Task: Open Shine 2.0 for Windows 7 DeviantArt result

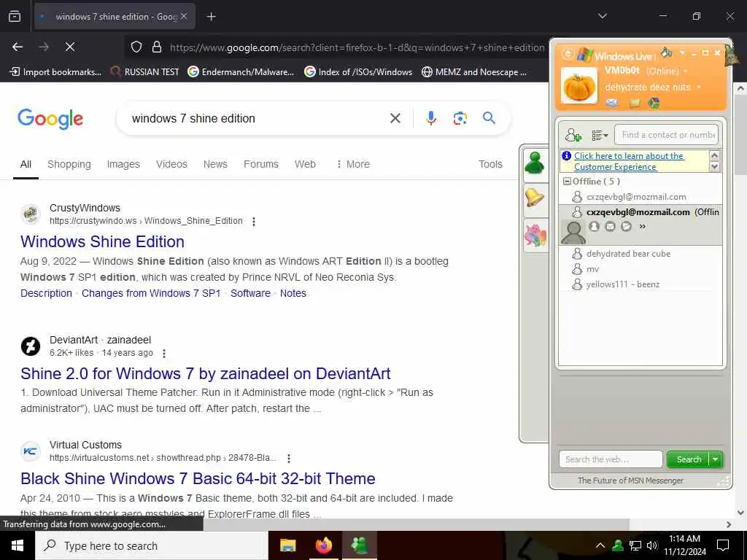Action: tap(205, 373)
